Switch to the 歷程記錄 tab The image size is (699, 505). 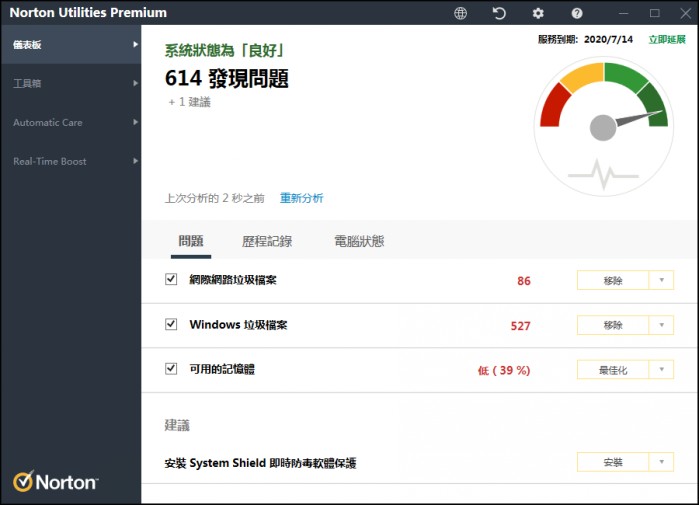(x=267, y=241)
